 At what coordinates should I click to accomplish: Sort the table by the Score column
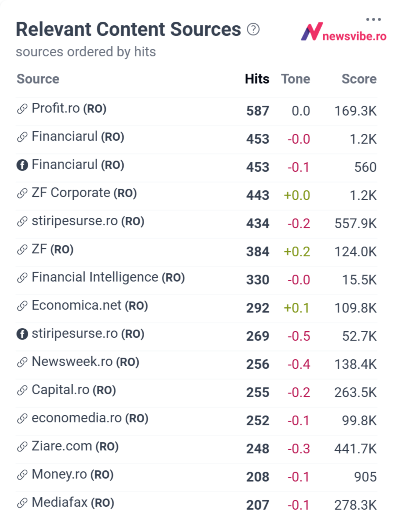[x=359, y=79]
